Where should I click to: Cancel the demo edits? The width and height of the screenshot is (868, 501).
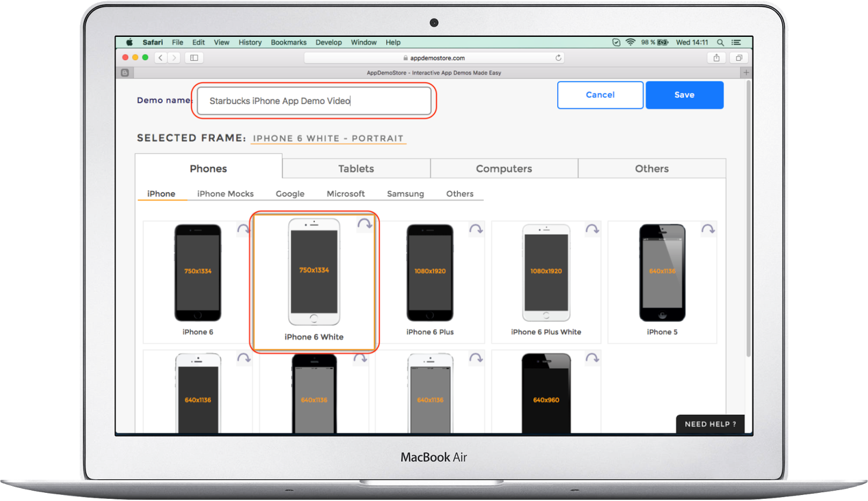coord(600,95)
